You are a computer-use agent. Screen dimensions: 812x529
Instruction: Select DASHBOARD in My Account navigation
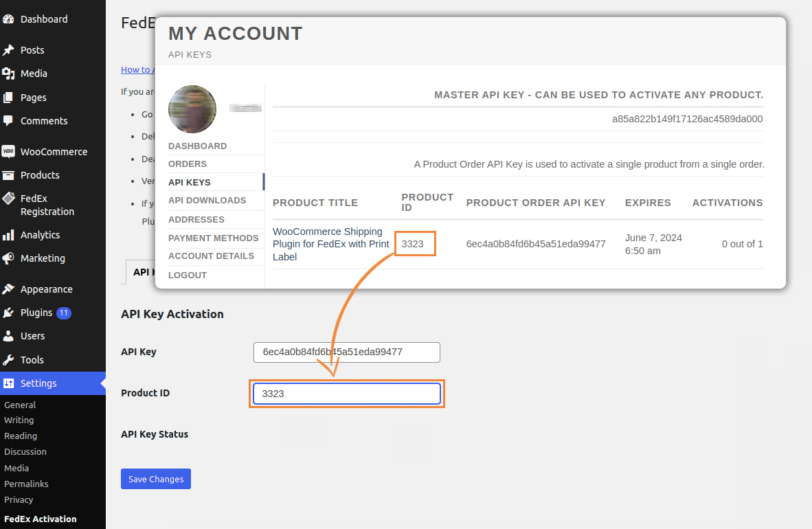197,146
